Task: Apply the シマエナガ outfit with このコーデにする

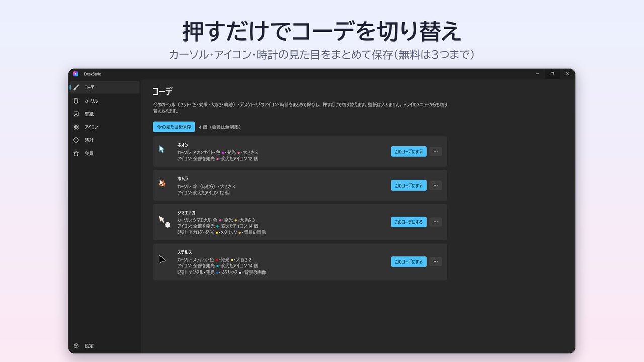Action: 409,222
